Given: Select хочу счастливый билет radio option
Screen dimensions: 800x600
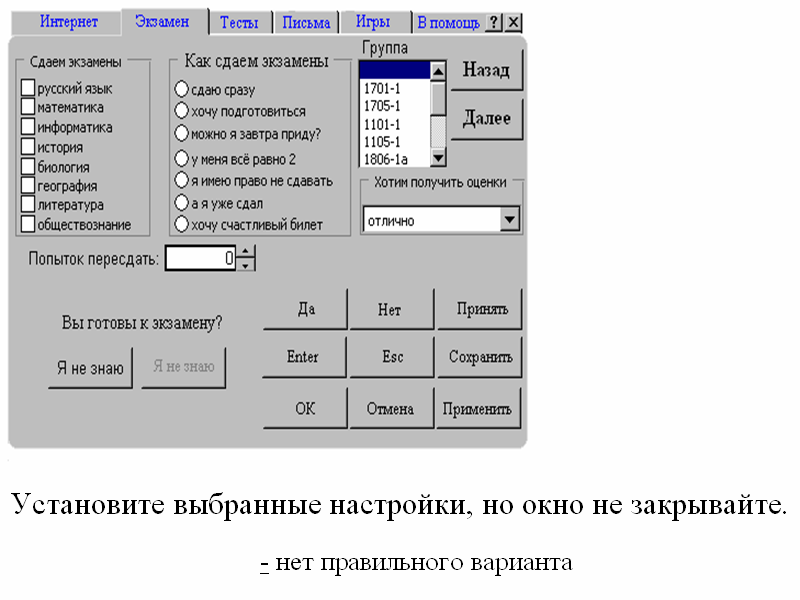Looking at the screenshot, I should [182, 224].
